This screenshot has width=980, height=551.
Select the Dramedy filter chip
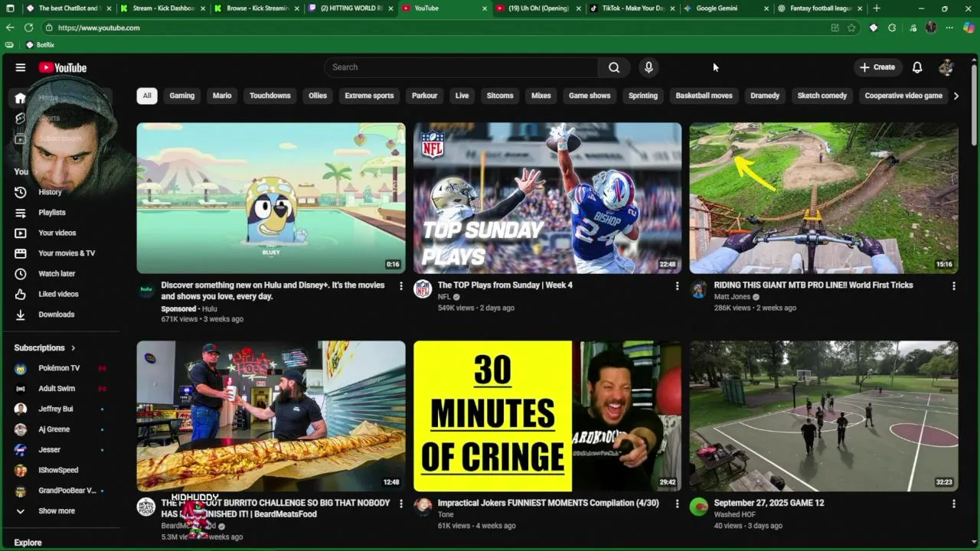pyautogui.click(x=765, y=96)
